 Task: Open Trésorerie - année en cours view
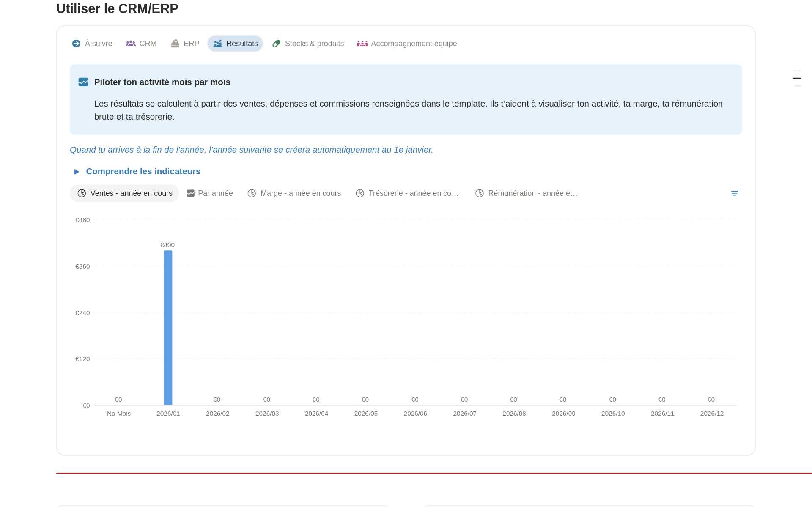click(407, 193)
